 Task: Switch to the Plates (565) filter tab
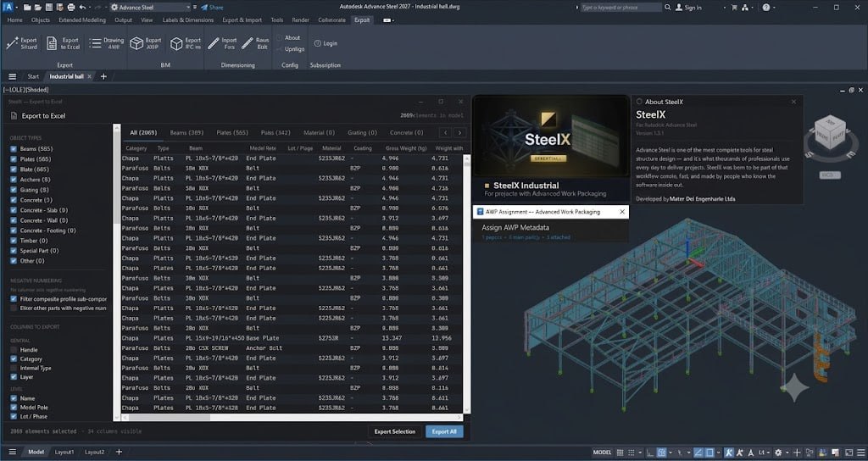[x=232, y=132]
